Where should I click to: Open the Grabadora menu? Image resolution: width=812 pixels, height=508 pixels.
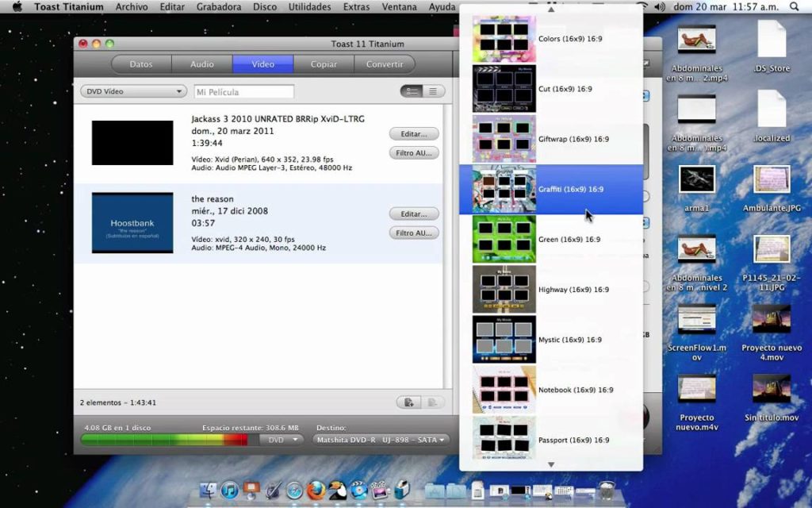219,6
